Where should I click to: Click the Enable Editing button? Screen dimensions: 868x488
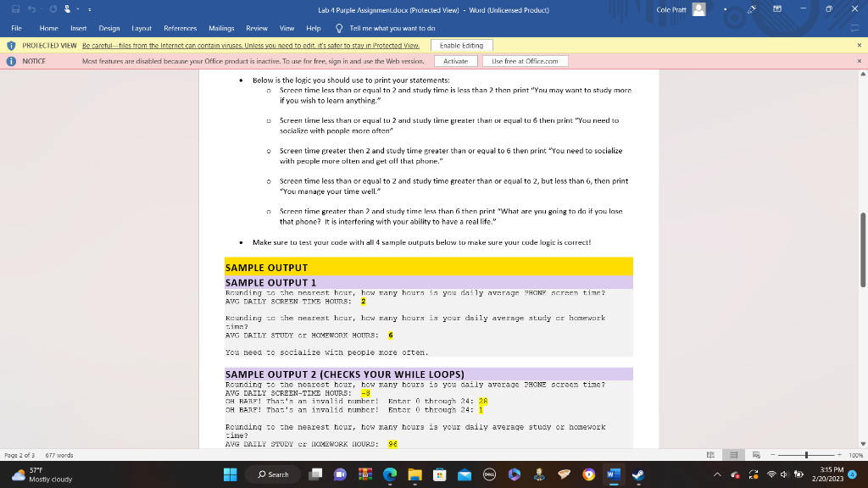[461, 46]
